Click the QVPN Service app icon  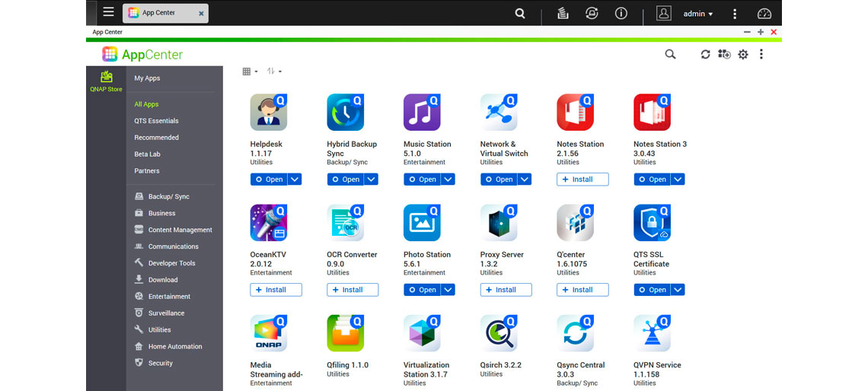[652, 333]
